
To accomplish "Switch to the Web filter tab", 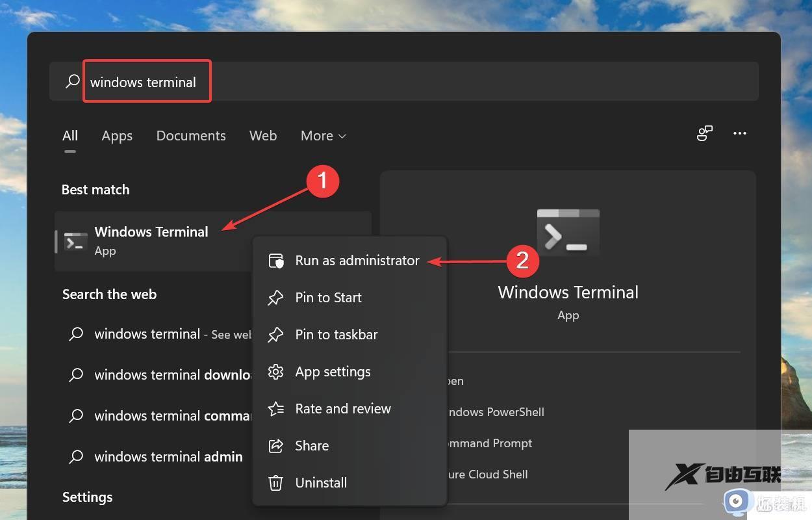I will (x=263, y=135).
